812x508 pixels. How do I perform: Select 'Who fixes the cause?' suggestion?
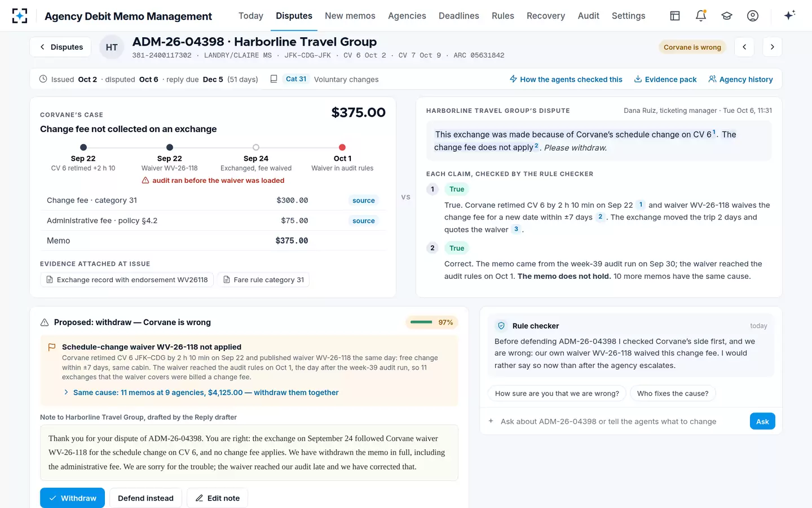coord(673,393)
